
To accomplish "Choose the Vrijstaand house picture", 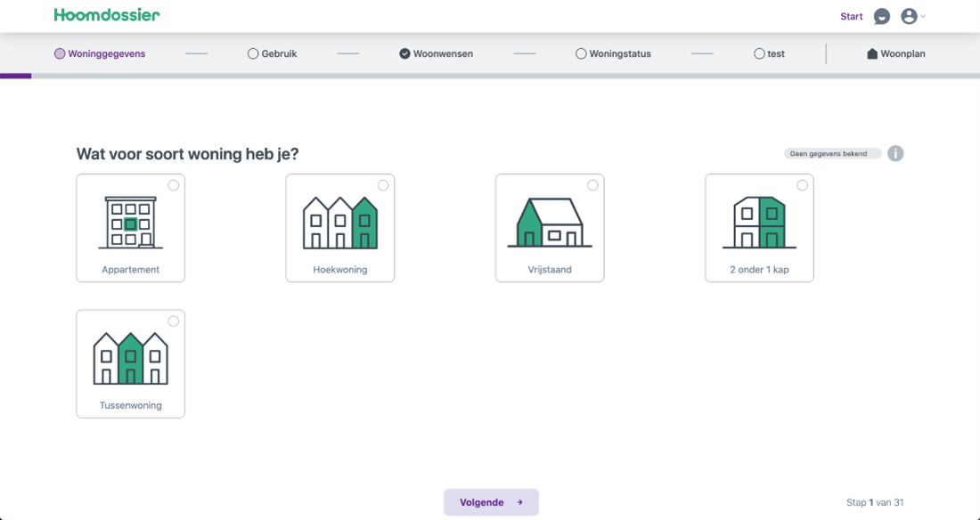I will click(550, 223).
